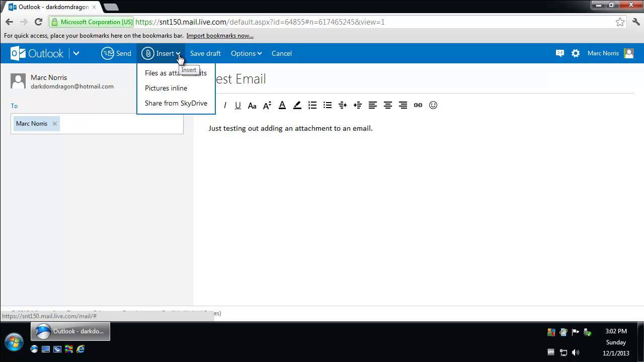This screenshot has height=362, width=644.
Task: Open the messaging chat icon
Action: click(560, 53)
